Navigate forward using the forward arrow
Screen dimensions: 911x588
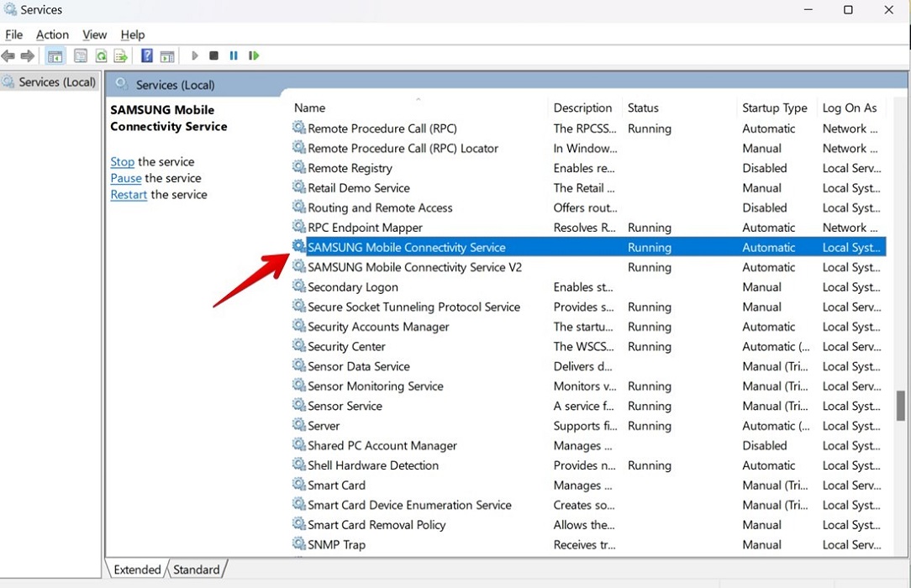(27, 55)
